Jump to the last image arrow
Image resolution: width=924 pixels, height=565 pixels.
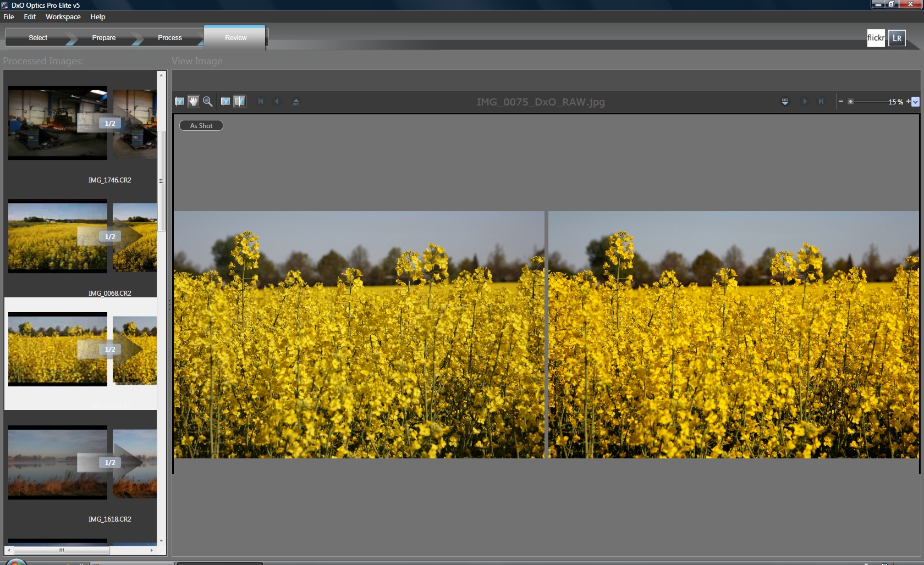pos(821,102)
